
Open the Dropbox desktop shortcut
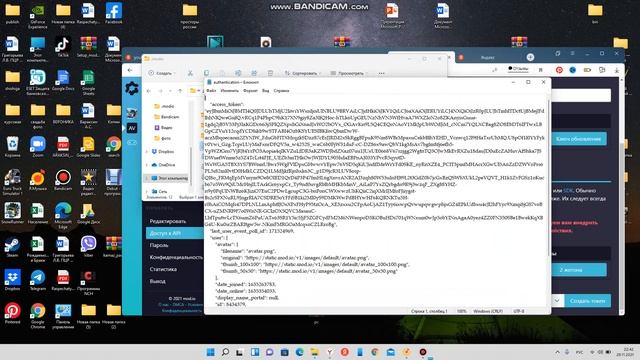click(x=12, y=280)
